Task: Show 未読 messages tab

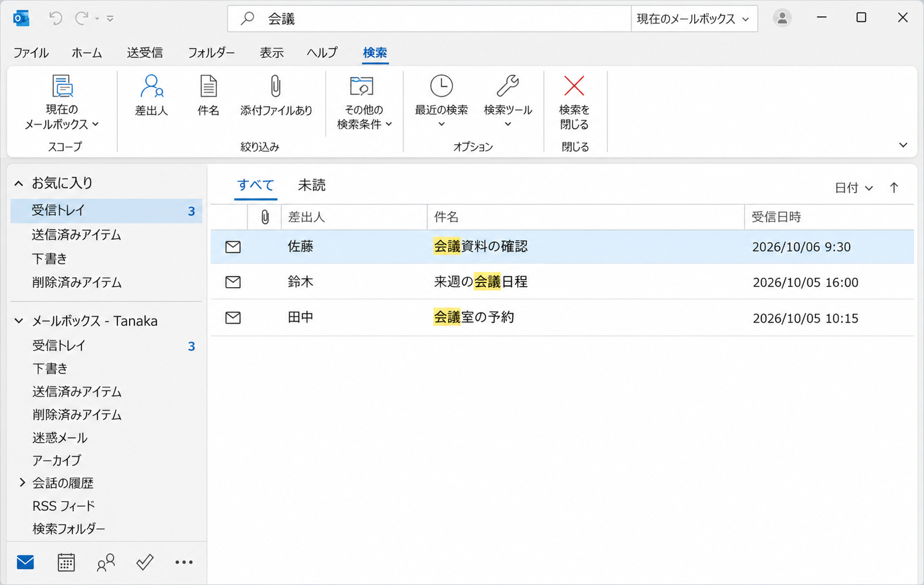Action: click(x=312, y=185)
